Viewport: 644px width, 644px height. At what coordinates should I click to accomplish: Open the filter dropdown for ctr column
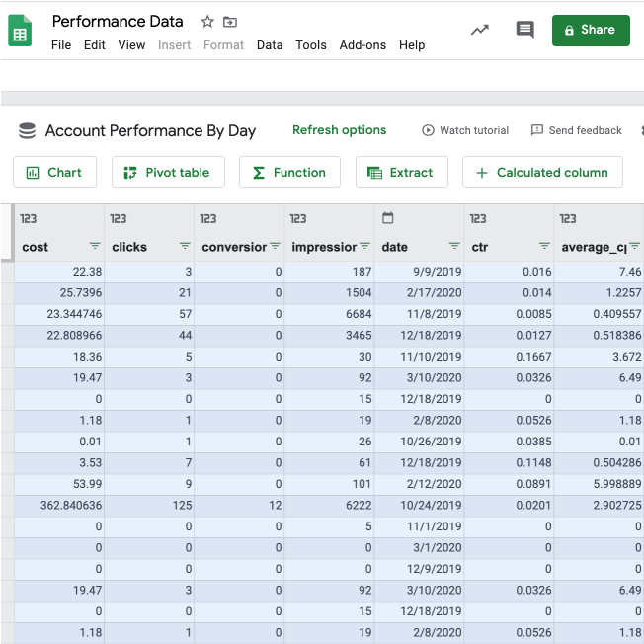pyautogui.click(x=544, y=246)
